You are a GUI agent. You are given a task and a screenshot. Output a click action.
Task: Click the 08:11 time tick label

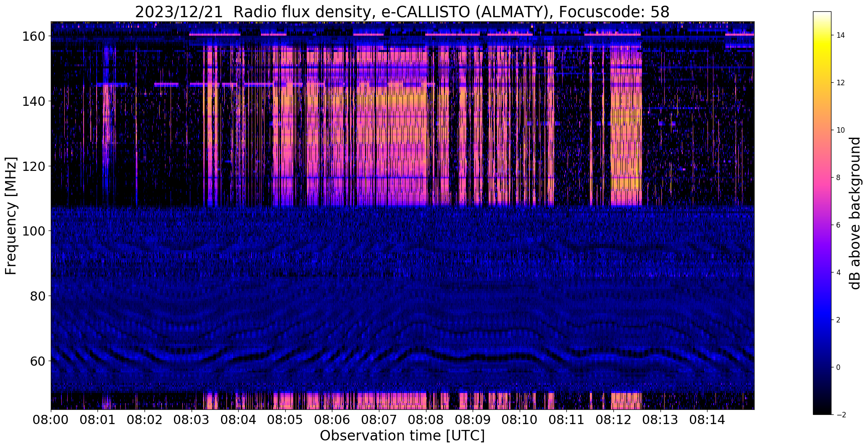point(566,419)
